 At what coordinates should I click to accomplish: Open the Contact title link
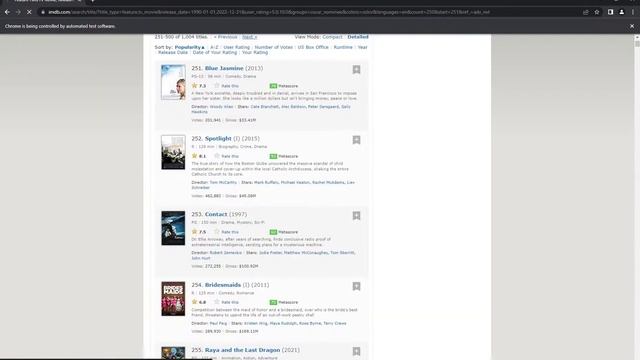pyautogui.click(x=216, y=214)
